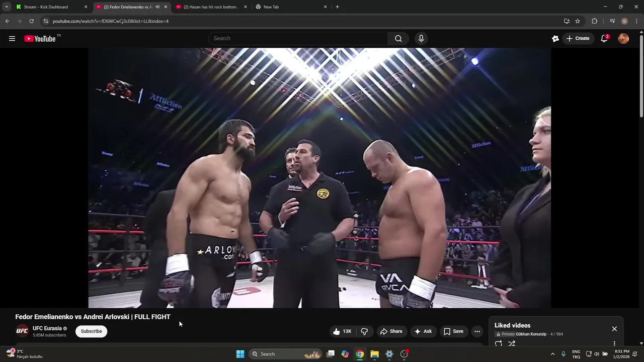
Task: Go to YouTube home via logo
Action: (x=40, y=39)
